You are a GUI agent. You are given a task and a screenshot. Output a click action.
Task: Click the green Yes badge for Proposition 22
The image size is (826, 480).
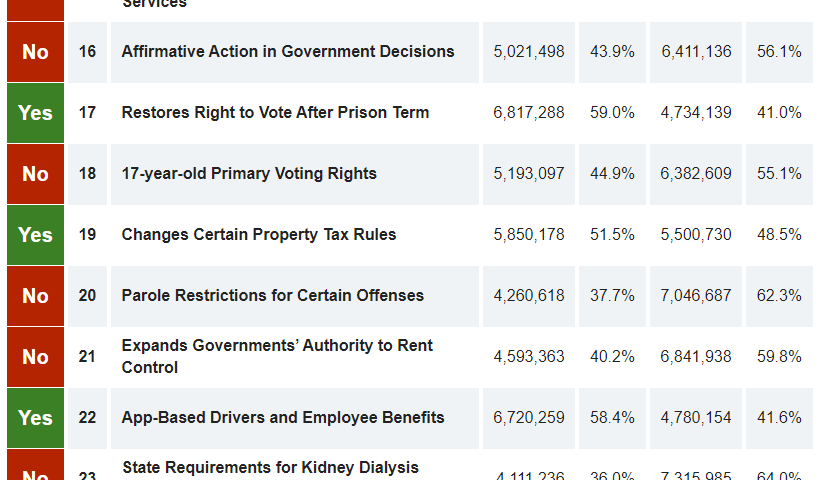click(x=35, y=418)
